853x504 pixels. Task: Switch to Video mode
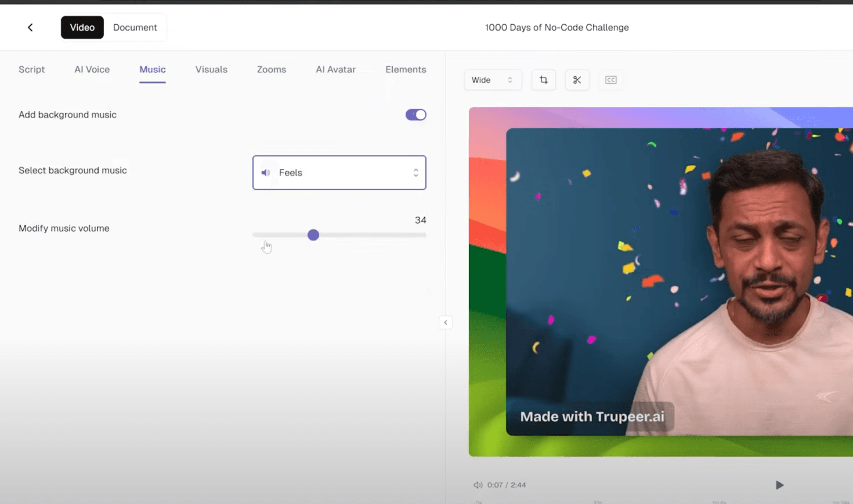click(82, 27)
